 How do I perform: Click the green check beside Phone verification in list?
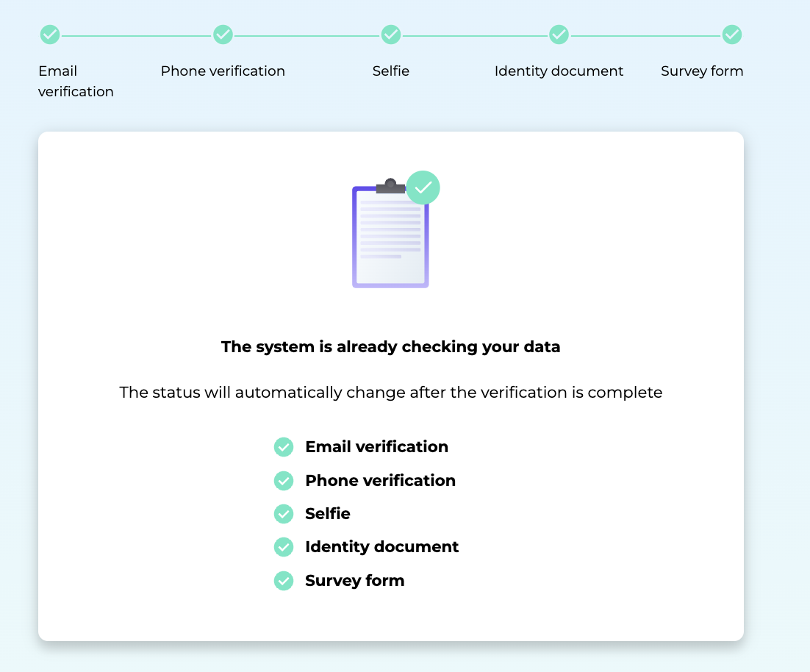(284, 481)
